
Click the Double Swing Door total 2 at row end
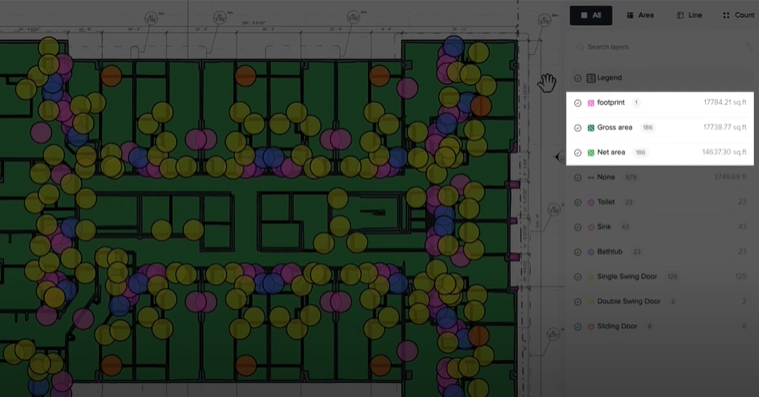744,301
